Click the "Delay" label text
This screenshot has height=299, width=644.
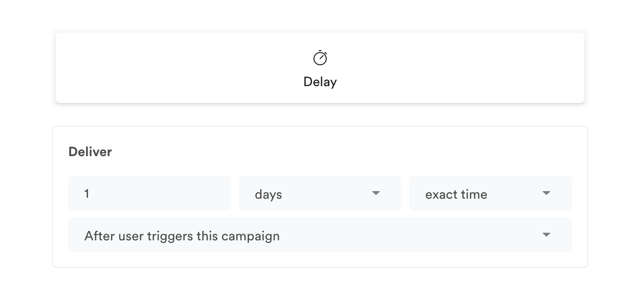(x=320, y=82)
